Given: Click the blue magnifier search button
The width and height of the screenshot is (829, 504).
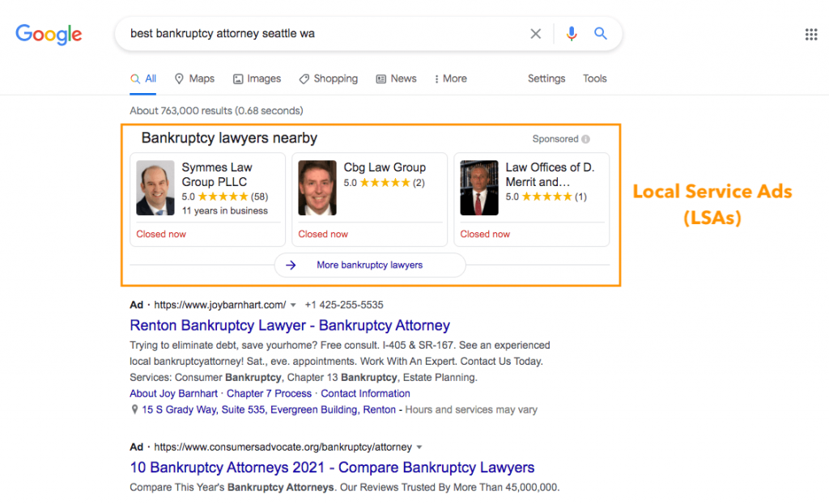Looking at the screenshot, I should coord(601,34).
